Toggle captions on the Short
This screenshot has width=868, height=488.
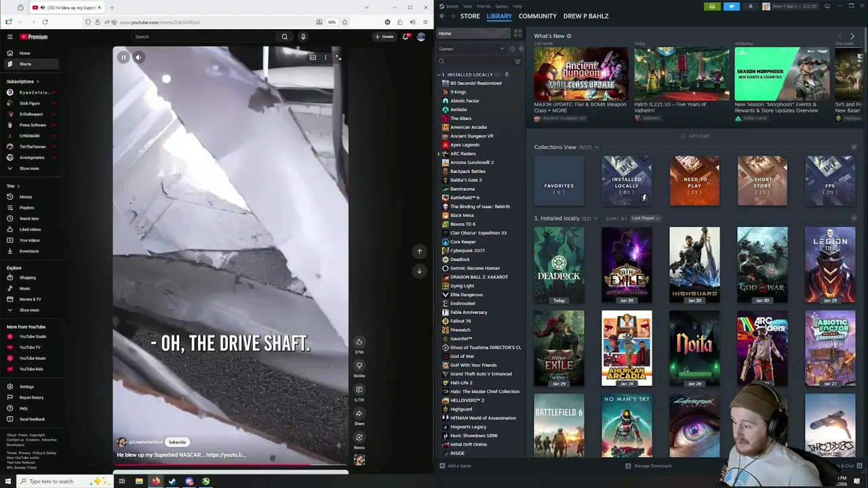point(313,58)
